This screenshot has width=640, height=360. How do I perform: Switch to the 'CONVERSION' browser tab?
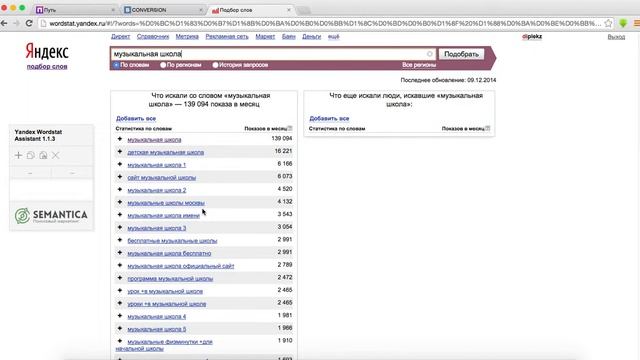coord(163,10)
